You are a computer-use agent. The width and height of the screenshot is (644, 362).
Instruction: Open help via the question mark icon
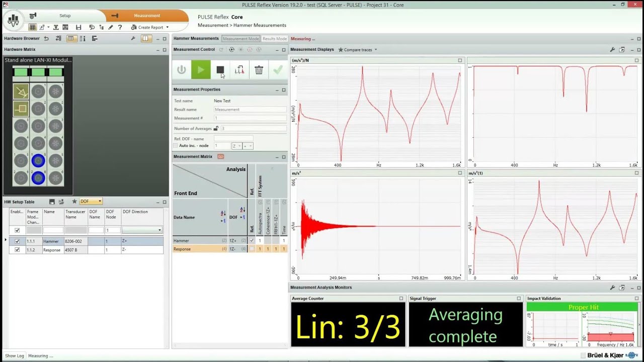(x=120, y=27)
